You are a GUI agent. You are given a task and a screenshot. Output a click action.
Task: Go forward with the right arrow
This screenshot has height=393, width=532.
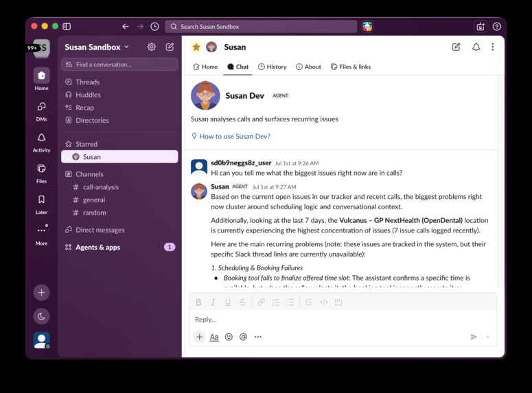pos(140,27)
